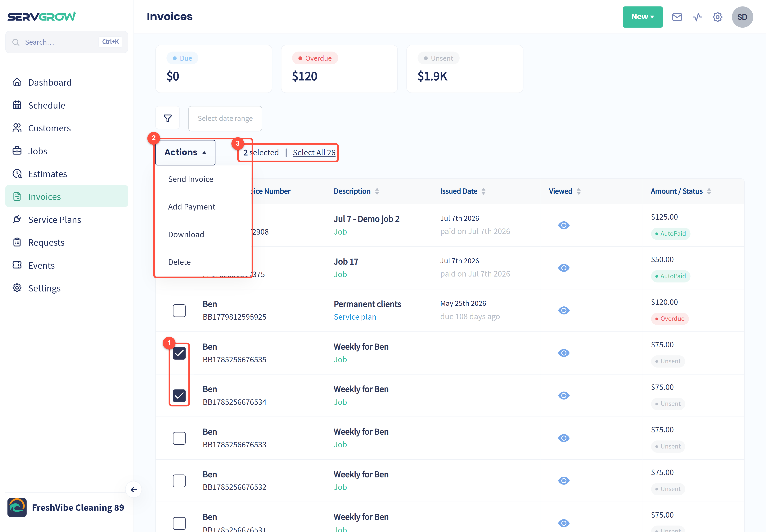Open the settings gear in top bar
This screenshot has height=532, width=766.
tap(717, 17)
